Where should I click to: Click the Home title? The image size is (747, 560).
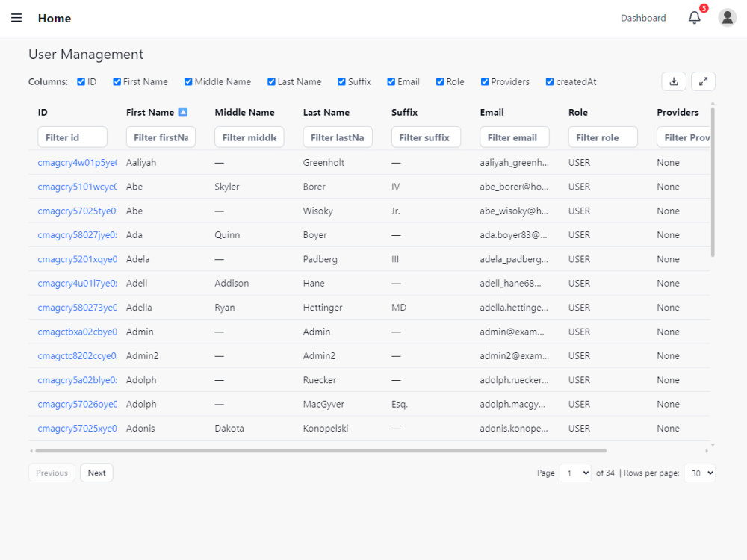point(55,19)
